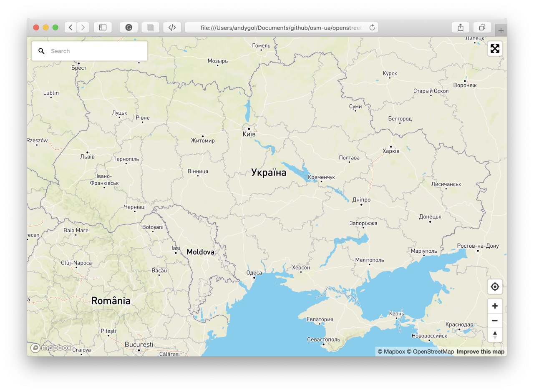Click the Лисичанськ city label
This screenshot has width=534, height=392.
(446, 184)
